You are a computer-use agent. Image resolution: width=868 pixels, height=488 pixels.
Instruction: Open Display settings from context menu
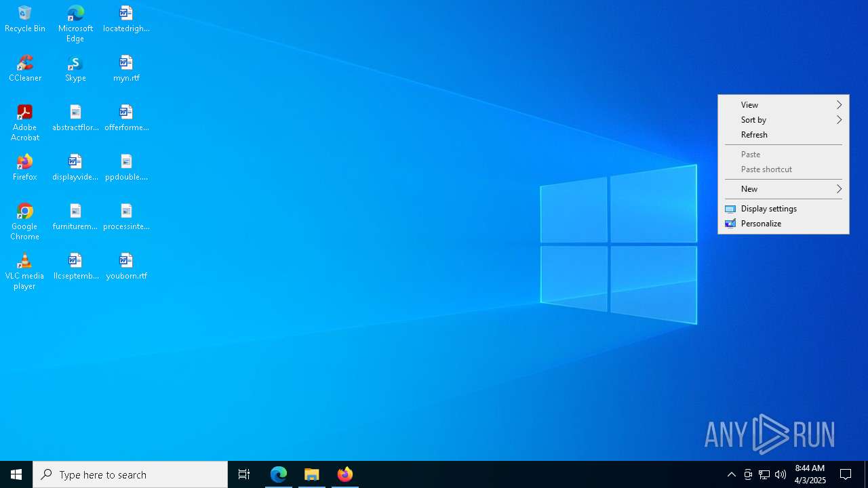(783, 209)
